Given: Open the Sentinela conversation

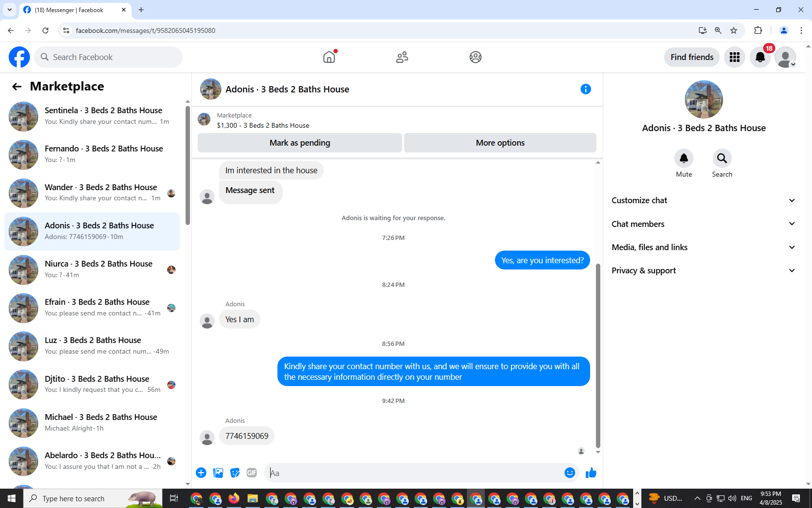Looking at the screenshot, I should [92, 116].
